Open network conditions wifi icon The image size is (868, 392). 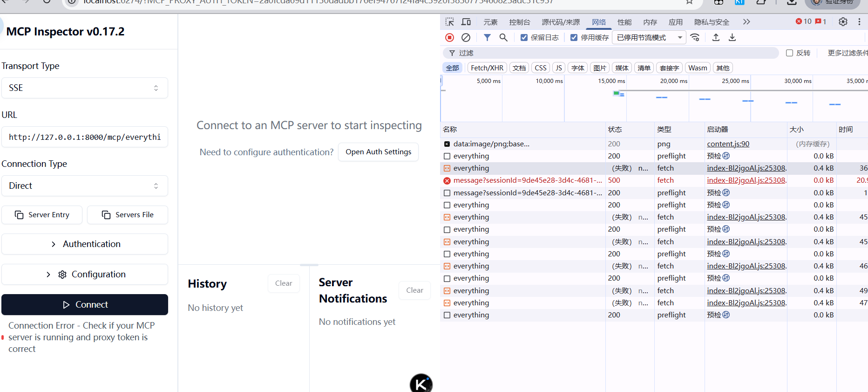695,37
